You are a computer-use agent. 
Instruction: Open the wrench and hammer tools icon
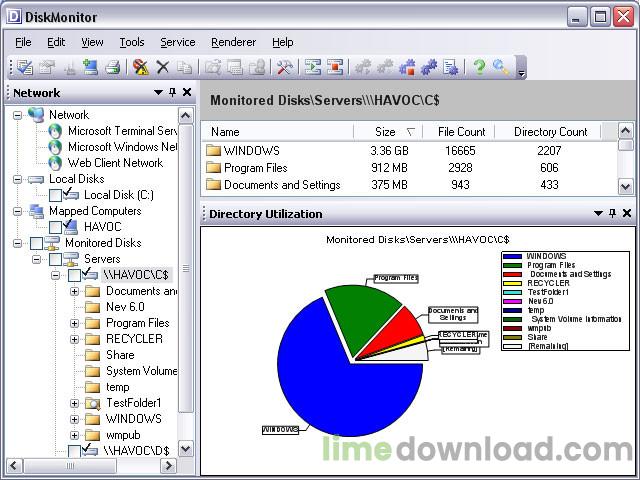pos(284,67)
